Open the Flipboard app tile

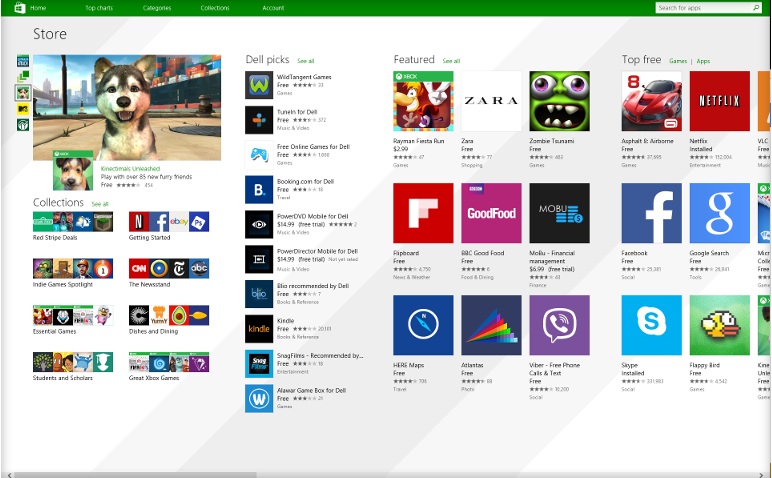423,213
